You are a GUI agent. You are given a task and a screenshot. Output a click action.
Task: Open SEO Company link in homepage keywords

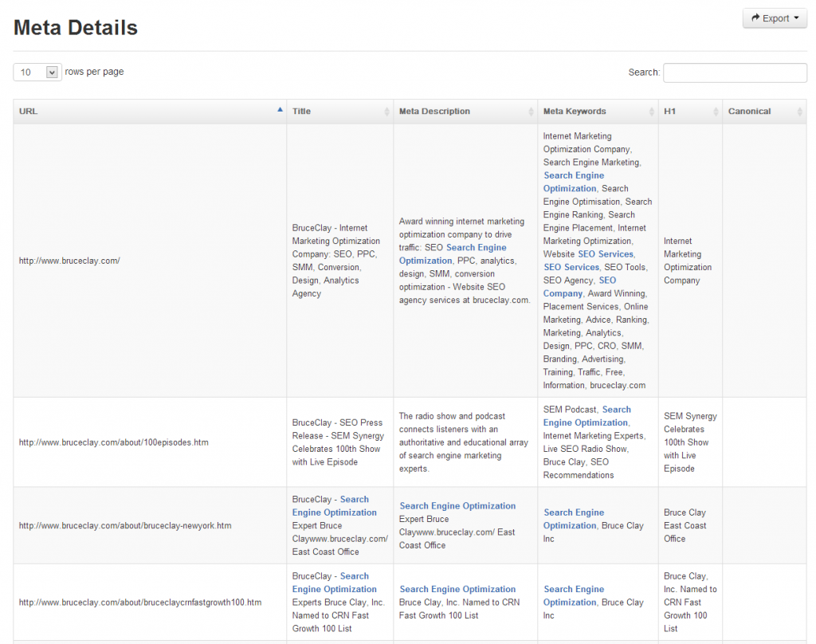coord(579,287)
